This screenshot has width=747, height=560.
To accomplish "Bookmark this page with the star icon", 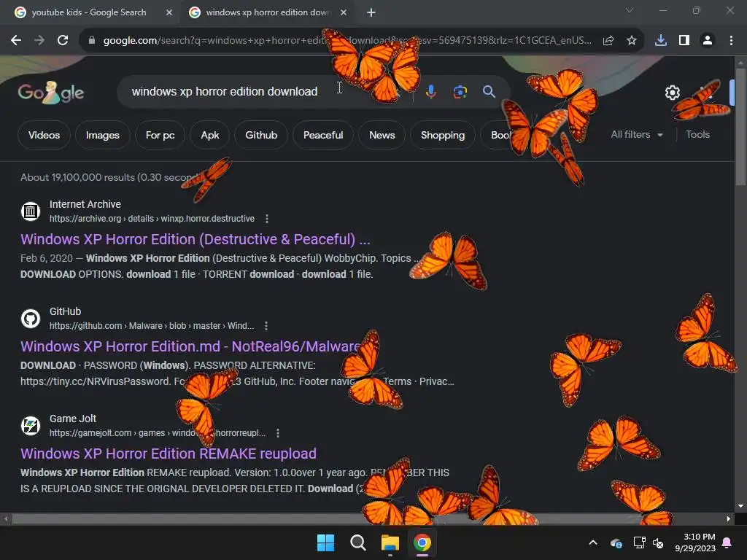I will [631, 41].
